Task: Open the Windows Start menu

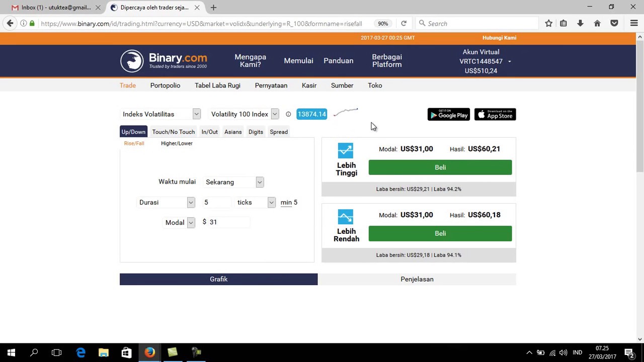Action: click(11, 352)
